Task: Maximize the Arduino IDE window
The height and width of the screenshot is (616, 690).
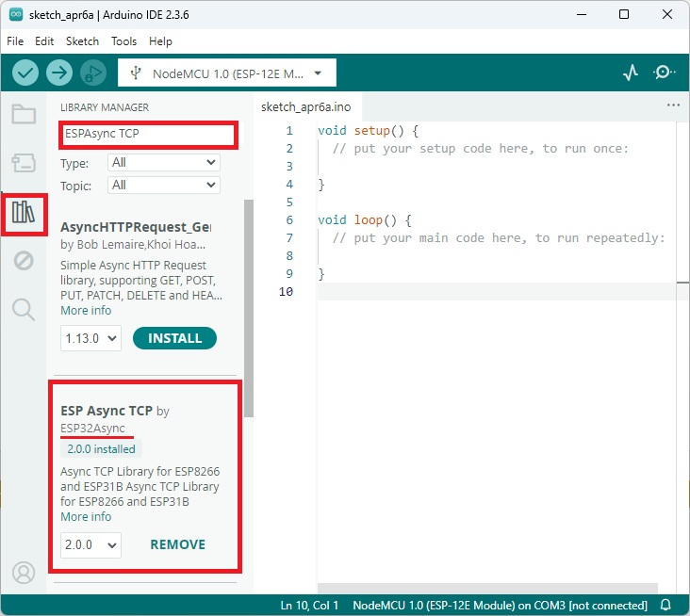Action: click(624, 14)
